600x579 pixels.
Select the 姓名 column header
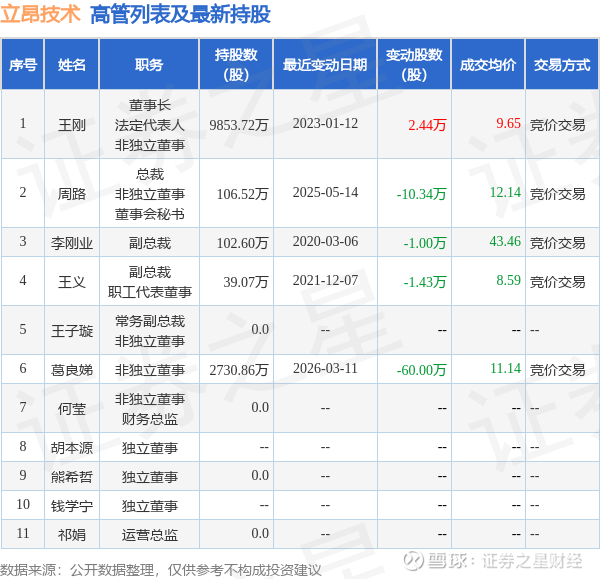click(72, 65)
